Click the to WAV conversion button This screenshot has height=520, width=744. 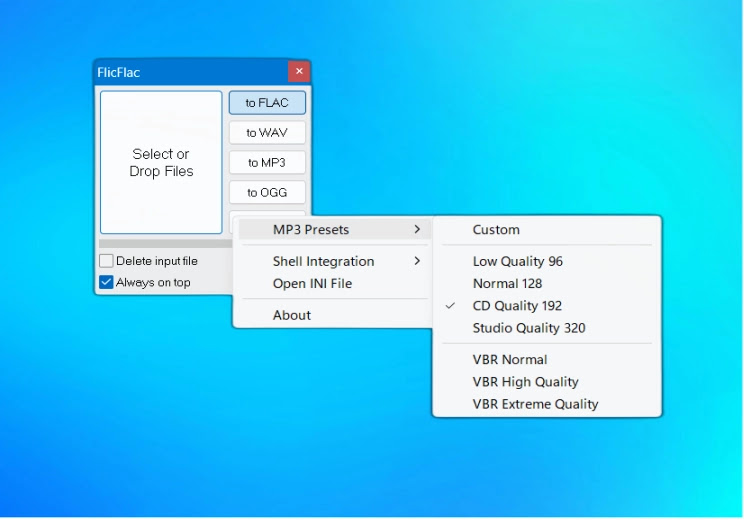pos(267,132)
